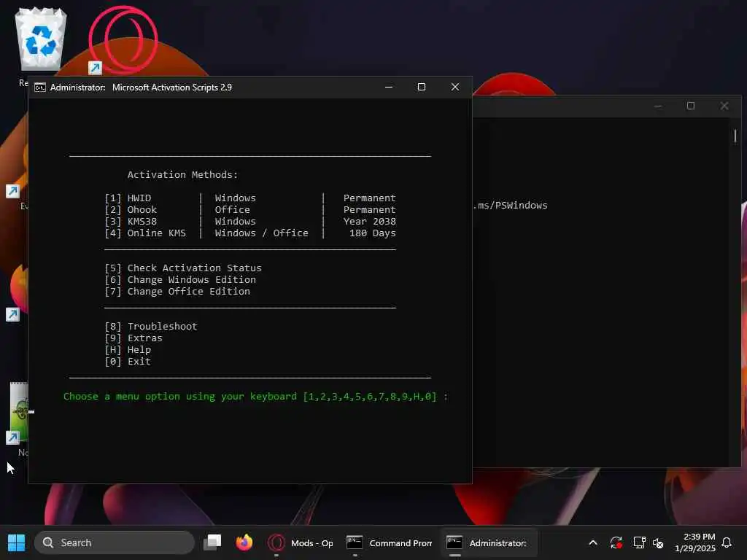Click the taskbar Search box

click(x=115, y=542)
